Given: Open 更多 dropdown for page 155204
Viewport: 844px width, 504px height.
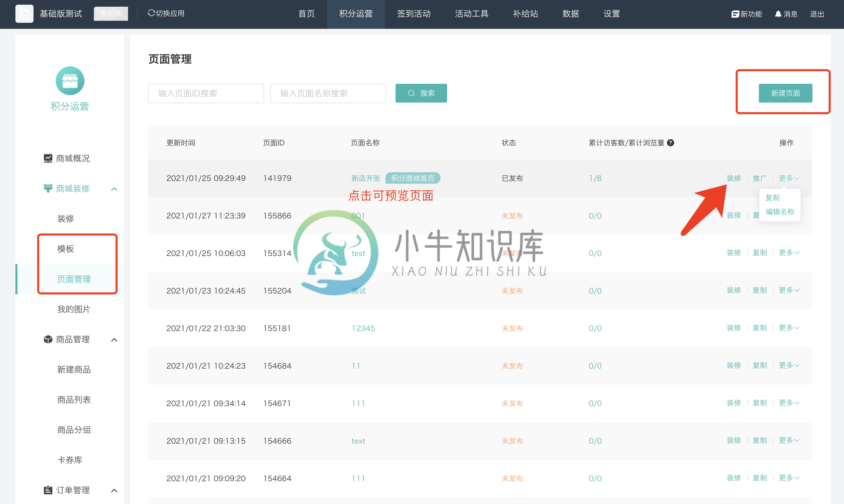Looking at the screenshot, I should click(x=789, y=290).
